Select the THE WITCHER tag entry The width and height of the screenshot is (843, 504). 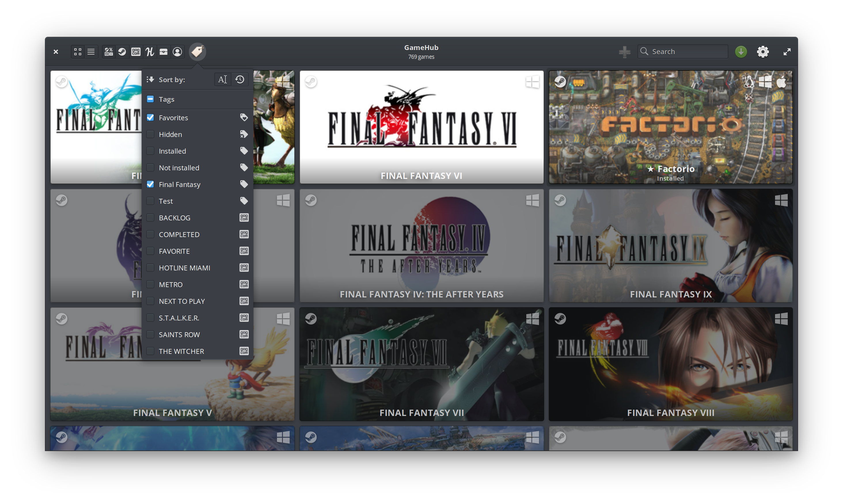click(181, 351)
